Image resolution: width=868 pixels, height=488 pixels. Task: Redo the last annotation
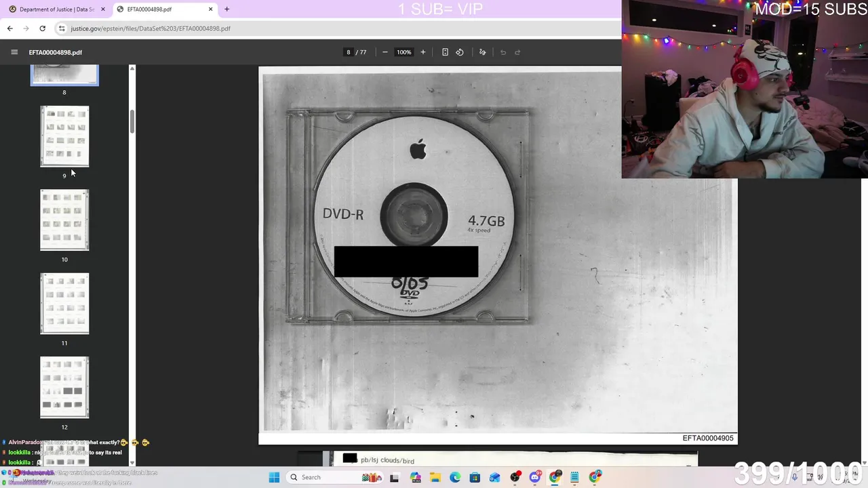click(517, 52)
